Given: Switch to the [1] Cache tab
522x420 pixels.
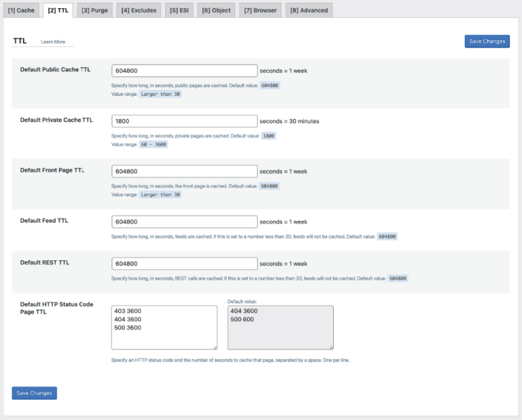Looking at the screenshot, I should [x=21, y=10].
